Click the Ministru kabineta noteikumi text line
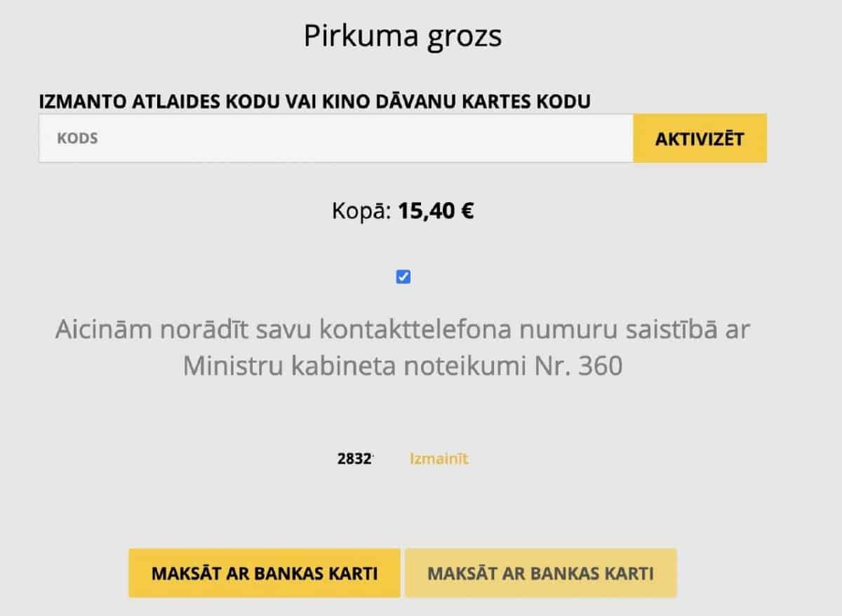Image resolution: width=842 pixels, height=616 pixels. [403, 367]
